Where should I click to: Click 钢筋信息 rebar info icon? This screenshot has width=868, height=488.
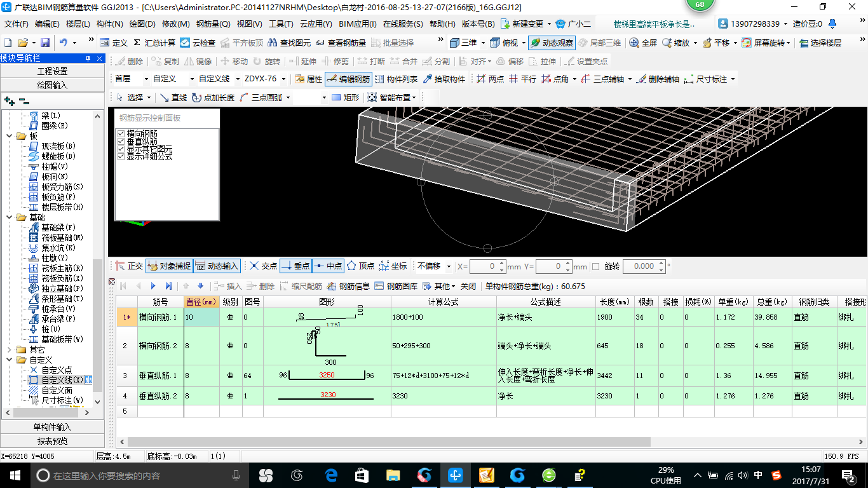pos(348,286)
